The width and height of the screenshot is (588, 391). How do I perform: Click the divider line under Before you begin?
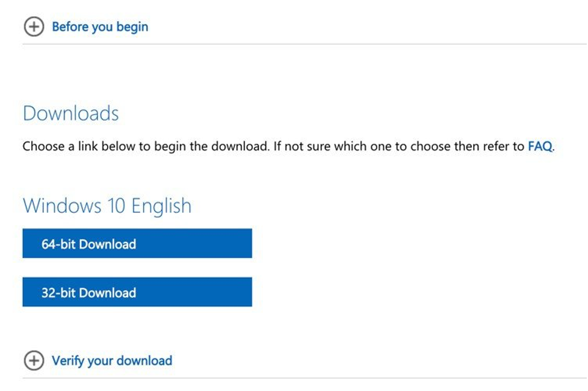(x=305, y=44)
